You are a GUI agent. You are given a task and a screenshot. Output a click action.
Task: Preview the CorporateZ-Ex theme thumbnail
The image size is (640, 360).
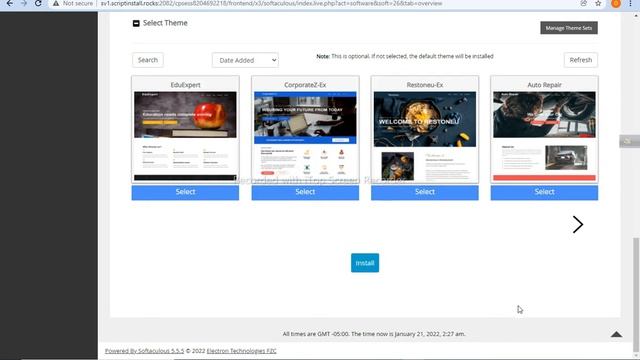305,136
